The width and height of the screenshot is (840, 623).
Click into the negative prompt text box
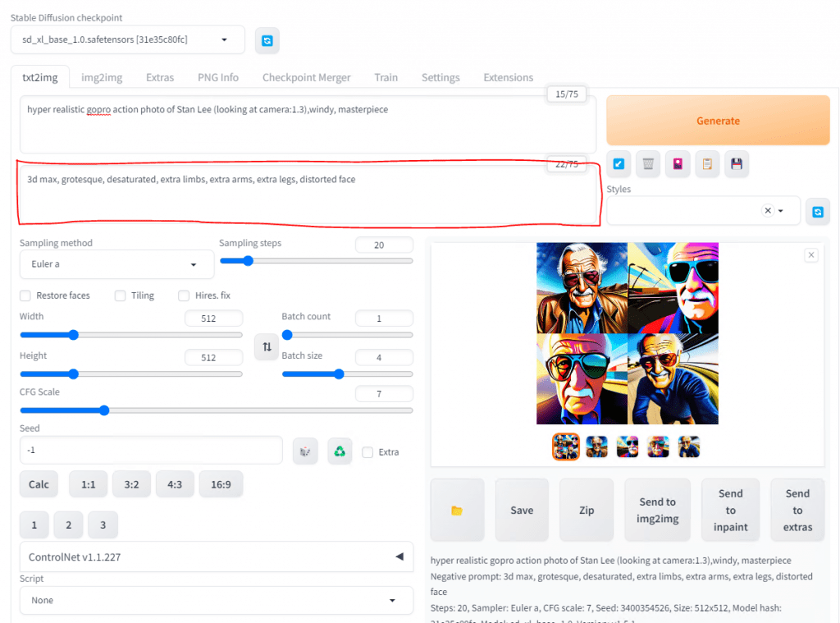click(x=308, y=195)
